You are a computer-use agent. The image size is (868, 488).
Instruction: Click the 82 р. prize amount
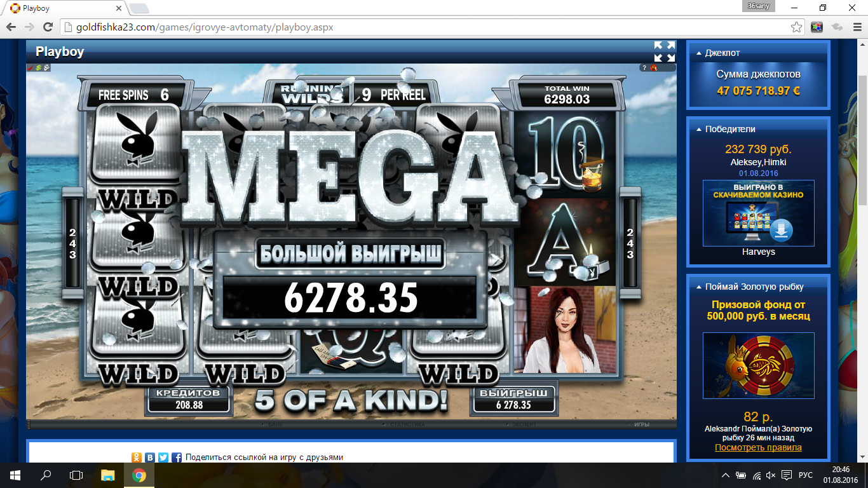coord(758,417)
